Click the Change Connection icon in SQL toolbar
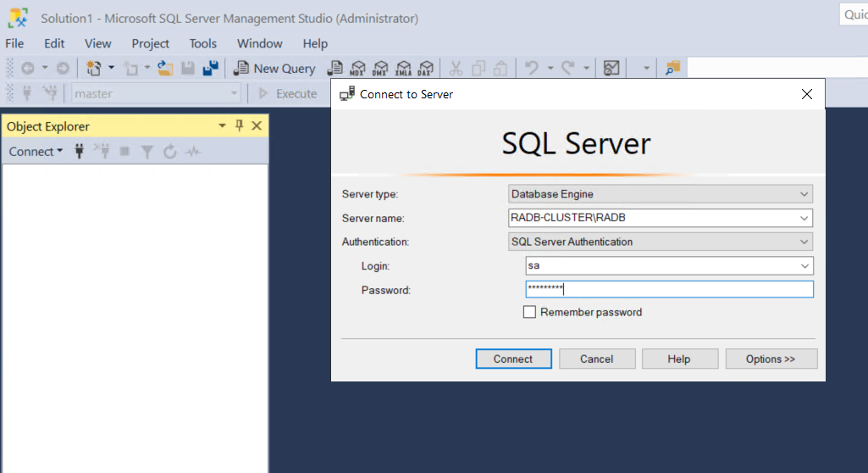This screenshot has height=473, width=868. coord(50,93)
